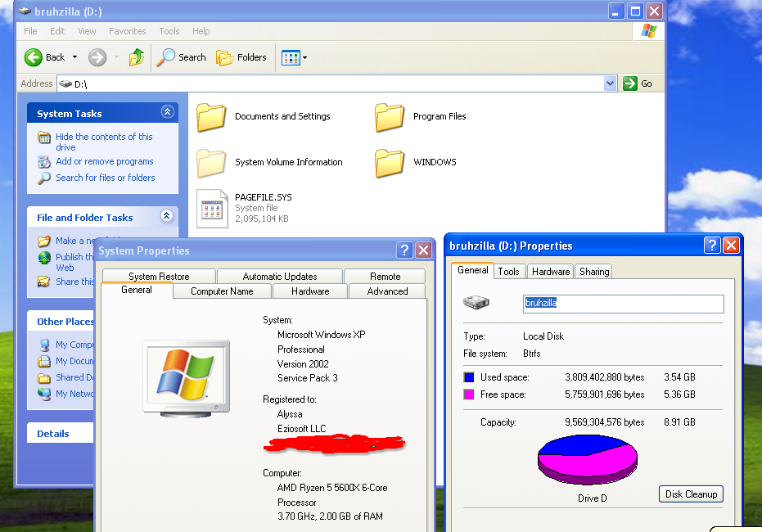
Task: Open the Views dropdown in toolbar
Action: pos(295,57)
